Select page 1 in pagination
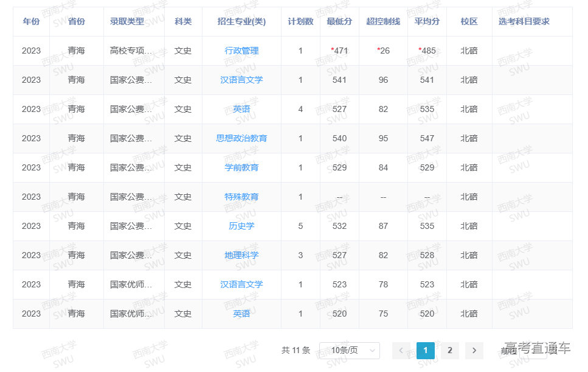 pyautogui.click(x=426, y=350)
